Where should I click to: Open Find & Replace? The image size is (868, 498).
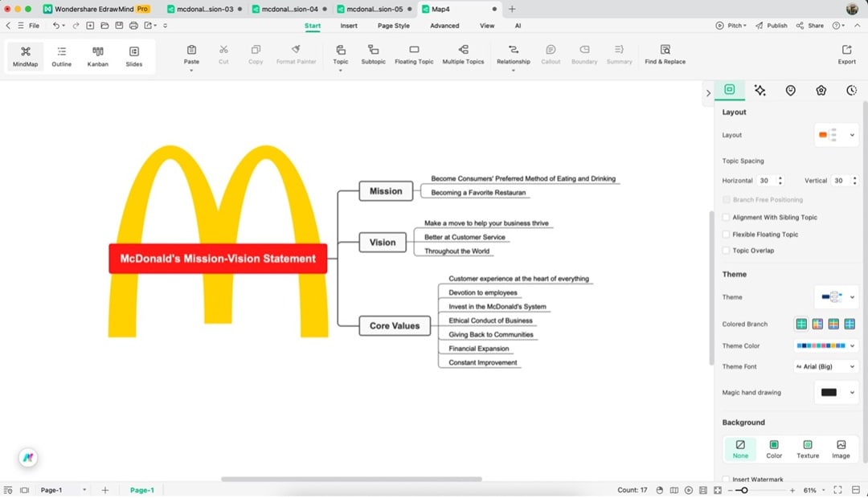[x=665, y=55]
